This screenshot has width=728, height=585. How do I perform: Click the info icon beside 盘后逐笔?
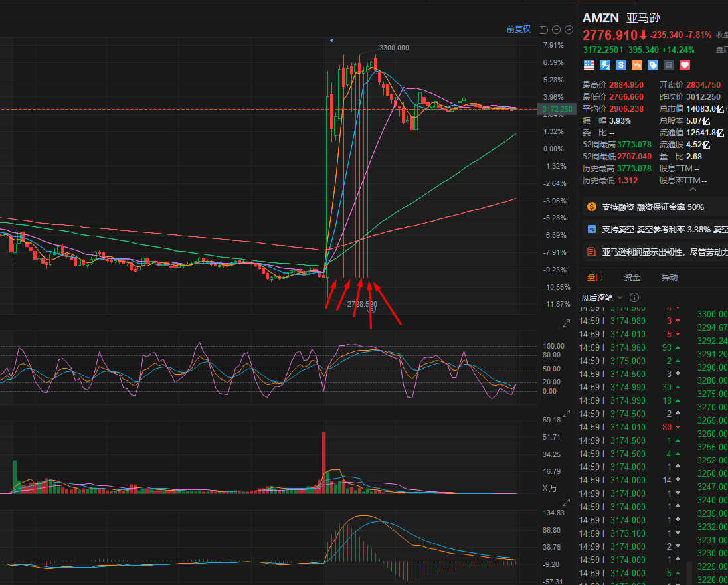[634, 297]
